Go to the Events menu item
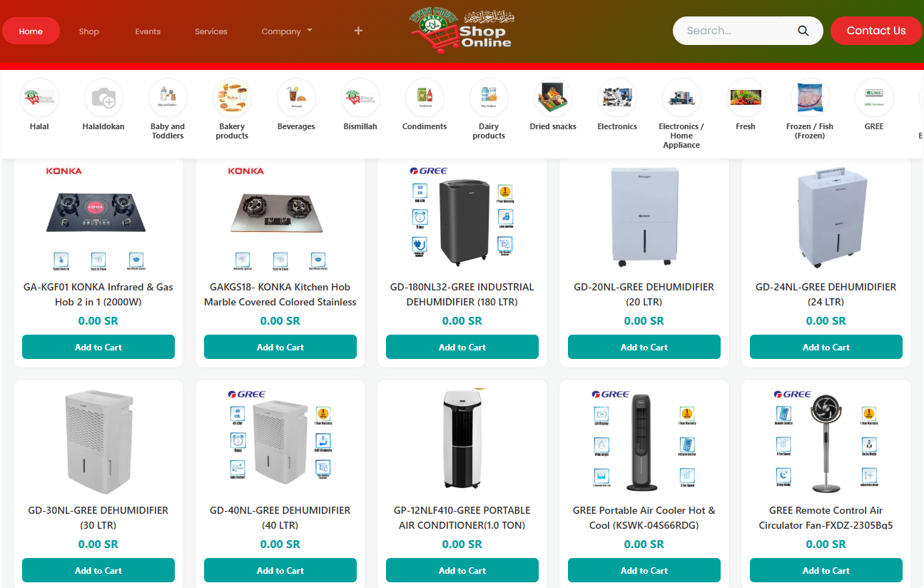This screenshot has width=924, height=588. (x=148, y=31)
